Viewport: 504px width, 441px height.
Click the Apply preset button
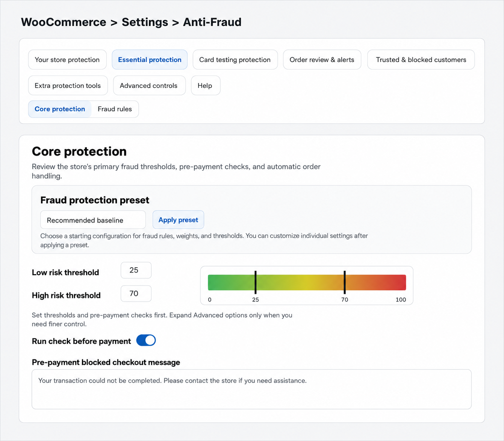178,220
